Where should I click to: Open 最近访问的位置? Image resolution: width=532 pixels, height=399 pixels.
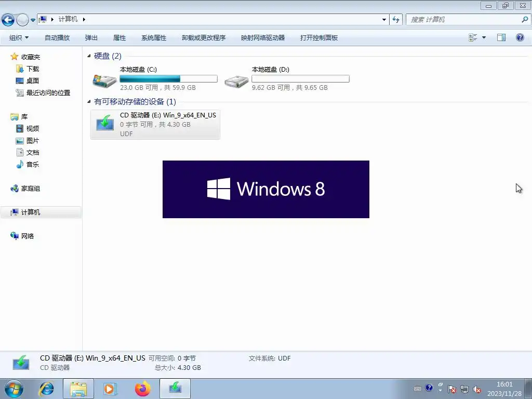(x=48, y=92)
